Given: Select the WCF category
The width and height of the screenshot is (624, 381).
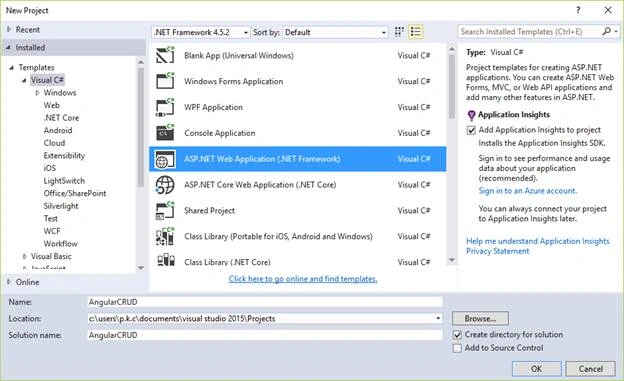Looking at the screenshot, I should coord(52,231).
